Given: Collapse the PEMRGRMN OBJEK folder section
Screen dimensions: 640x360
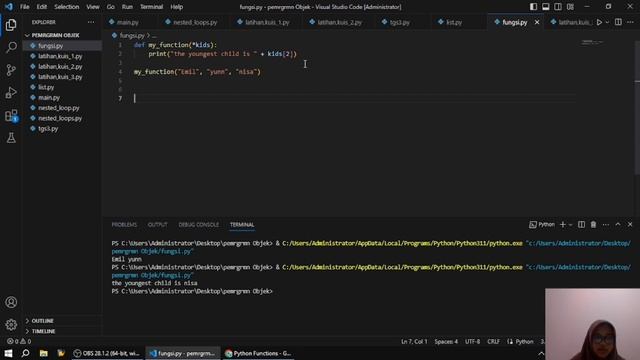Looking at the screenshot, I should tap(55, 36).
